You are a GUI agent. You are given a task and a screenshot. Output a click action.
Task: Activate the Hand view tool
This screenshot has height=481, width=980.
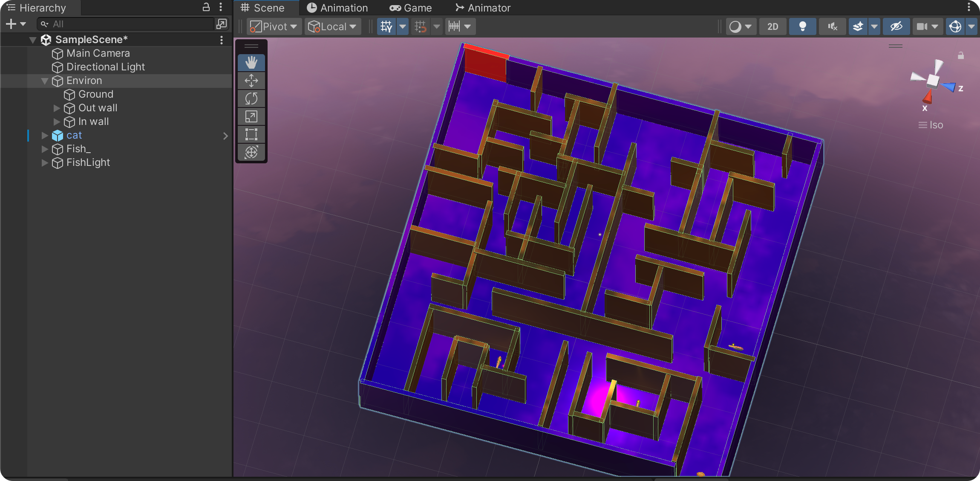point(251,63)
